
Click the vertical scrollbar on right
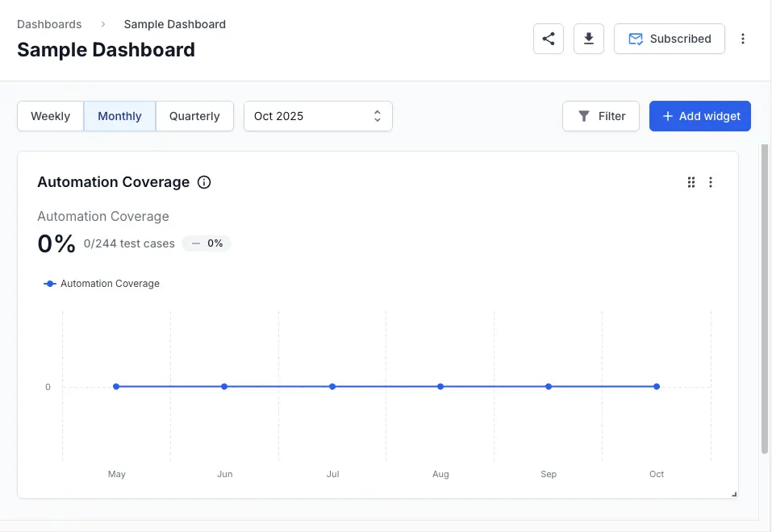765,298
